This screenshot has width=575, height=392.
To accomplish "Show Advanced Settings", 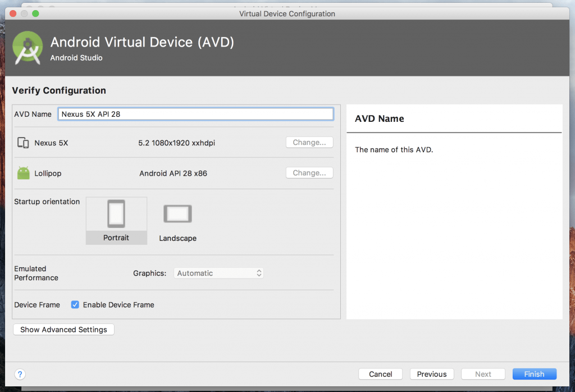I will click(x=63, y=330).
